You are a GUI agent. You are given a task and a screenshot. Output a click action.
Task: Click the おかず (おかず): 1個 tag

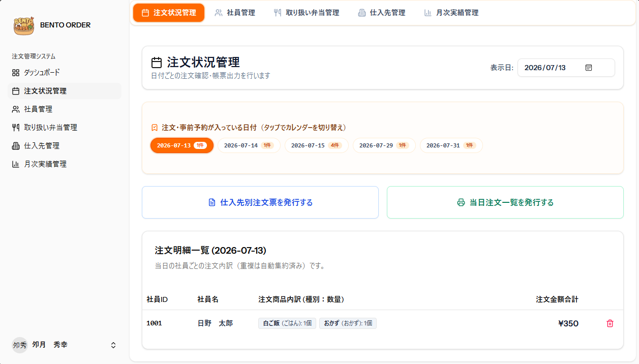tap(348, 323)
